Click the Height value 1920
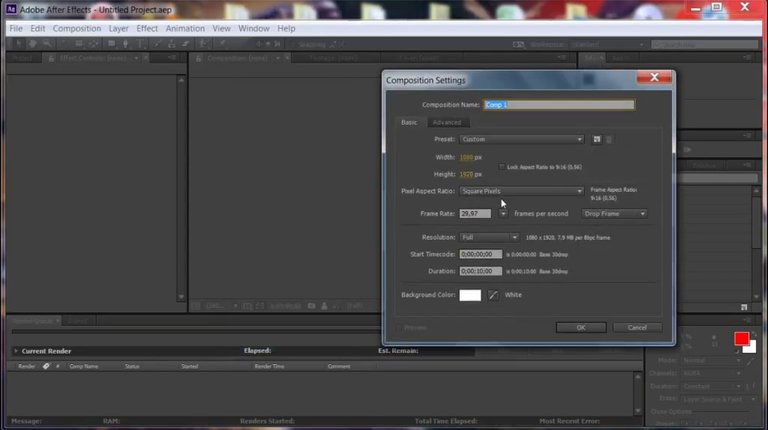768x430 pixels. (x=466, y=174)
